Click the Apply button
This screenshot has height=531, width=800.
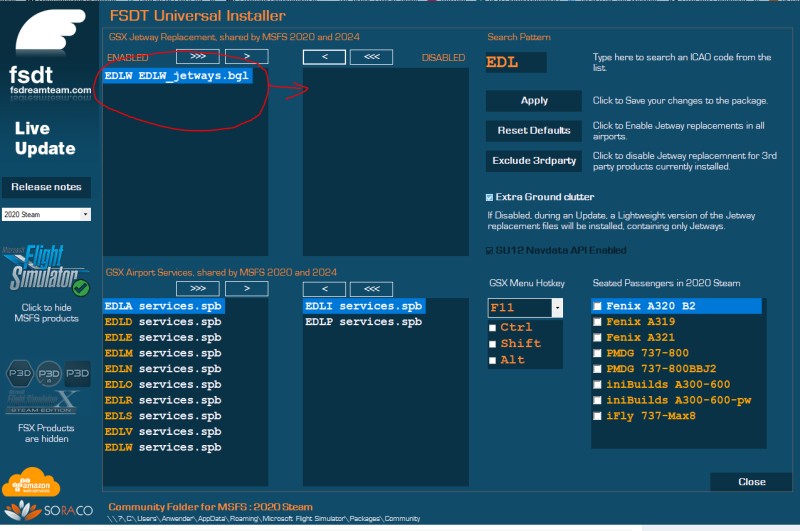point(534,101)
